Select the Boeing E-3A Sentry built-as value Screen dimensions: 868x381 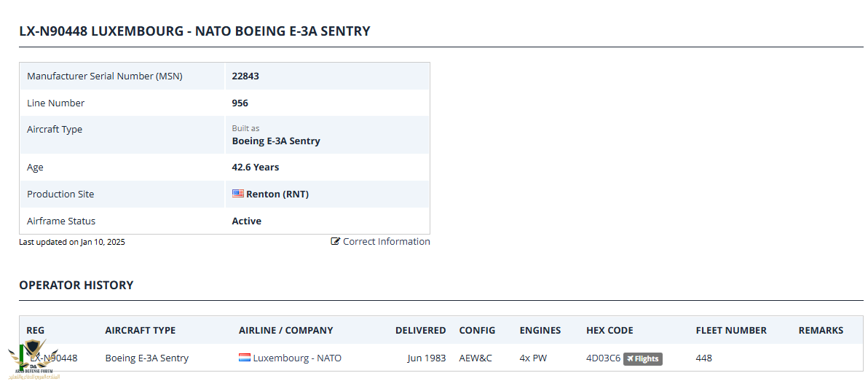click(x=276, y=141)
